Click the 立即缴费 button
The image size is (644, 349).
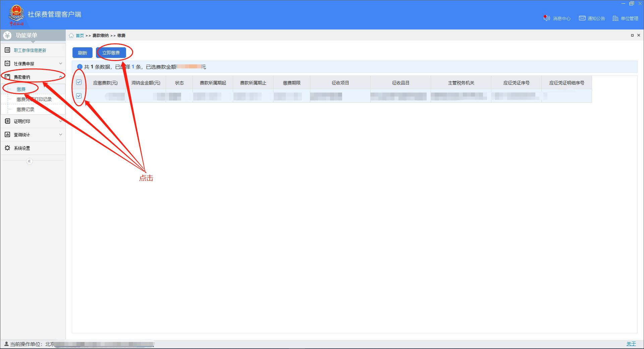click(111, 53)
